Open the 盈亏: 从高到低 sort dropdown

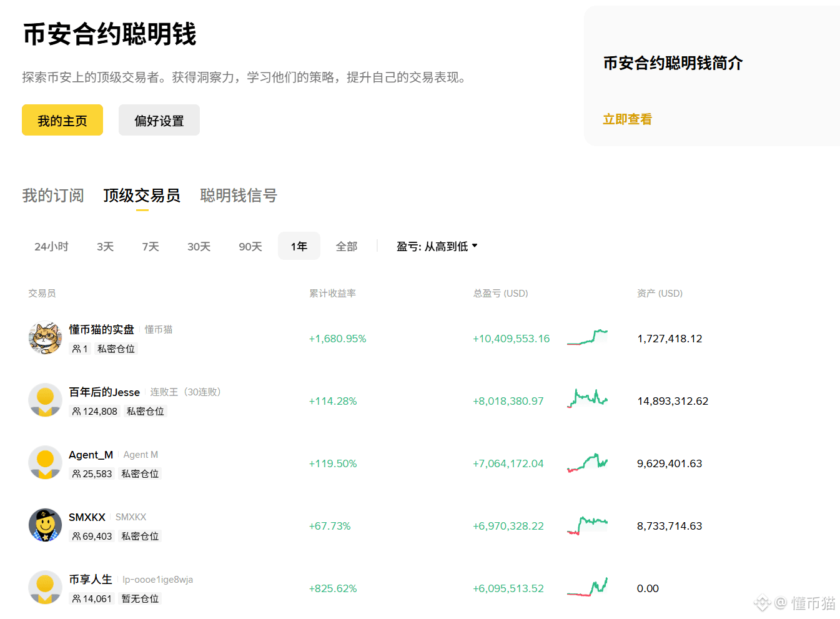pos(437,247)
